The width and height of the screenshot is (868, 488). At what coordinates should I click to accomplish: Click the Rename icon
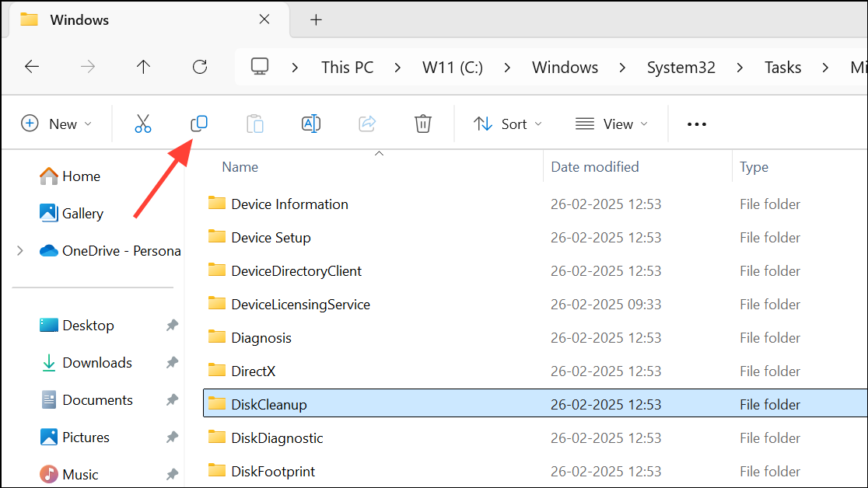point(311,124)
